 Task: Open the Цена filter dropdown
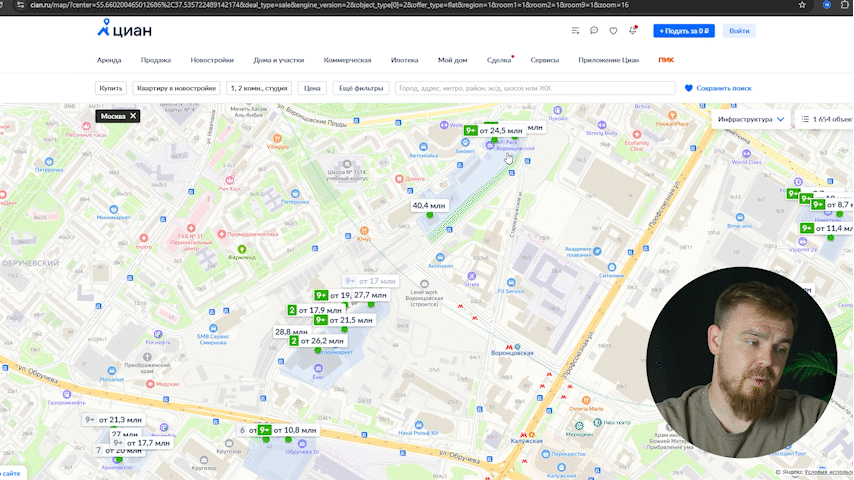point(312,88)
